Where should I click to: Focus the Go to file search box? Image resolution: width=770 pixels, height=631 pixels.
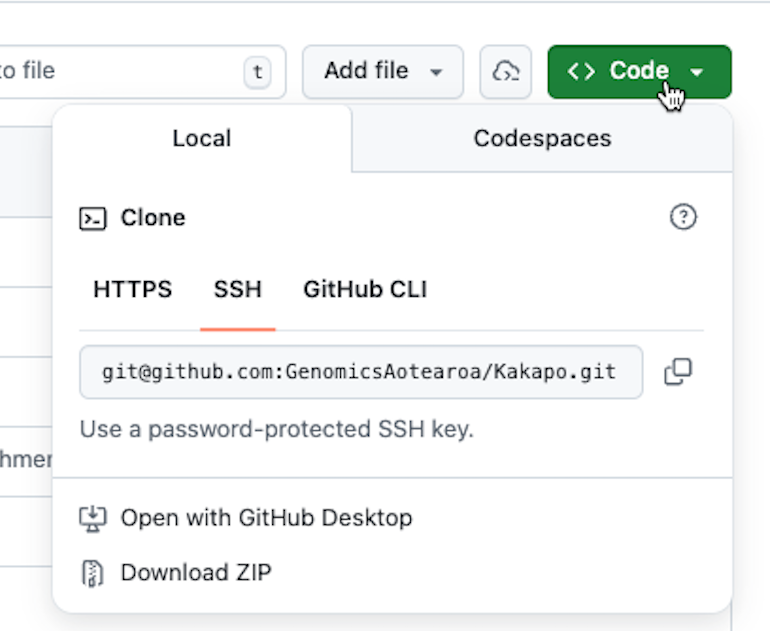click(120, 72)
